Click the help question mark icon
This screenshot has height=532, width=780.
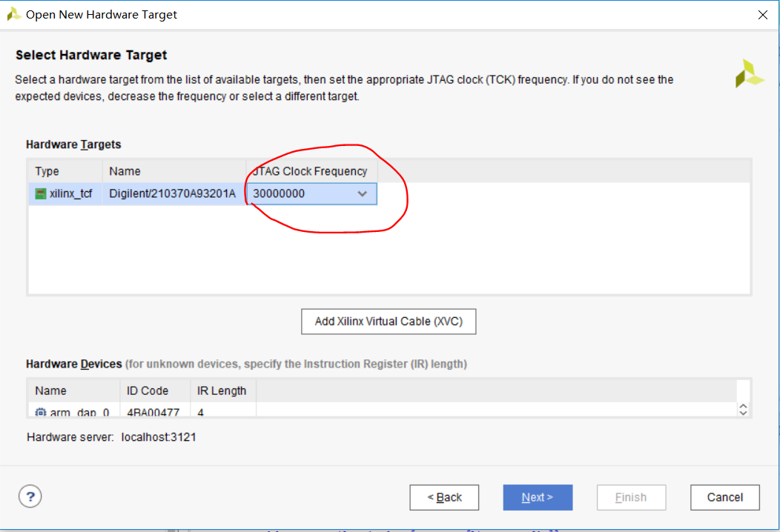click(x=30, y=496)
